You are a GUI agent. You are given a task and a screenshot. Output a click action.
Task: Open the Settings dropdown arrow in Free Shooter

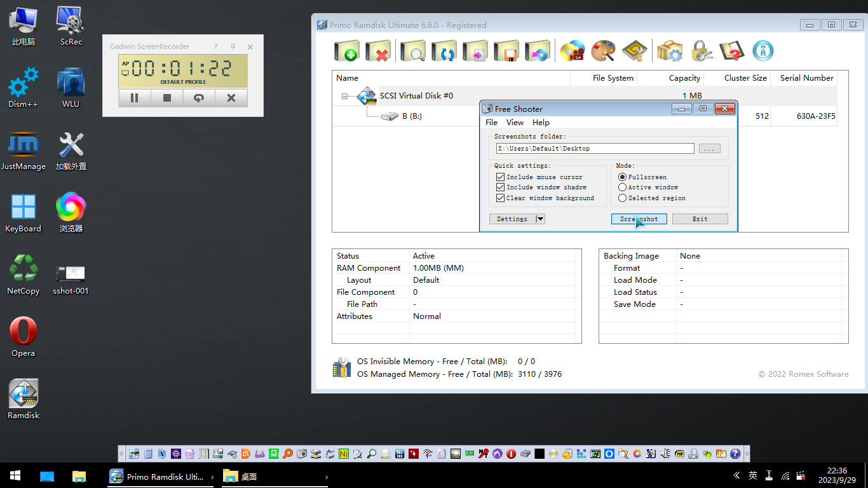pyautogui.click(x=540, y=219)
